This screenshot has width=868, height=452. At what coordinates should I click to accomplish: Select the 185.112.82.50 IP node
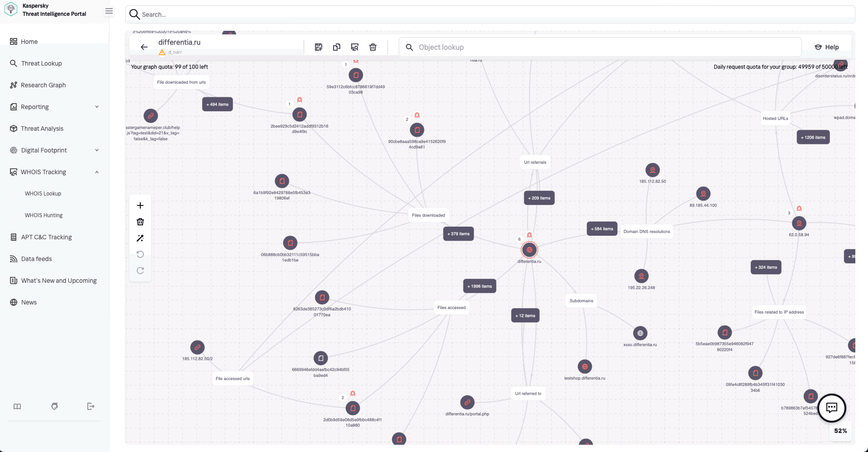[653, 170]
